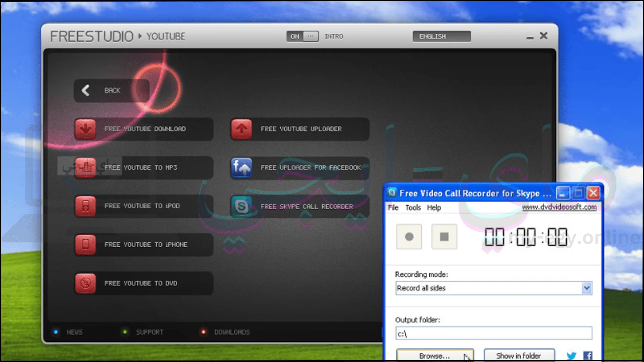Click the Free YouTube to DVD disc icon

86,283
